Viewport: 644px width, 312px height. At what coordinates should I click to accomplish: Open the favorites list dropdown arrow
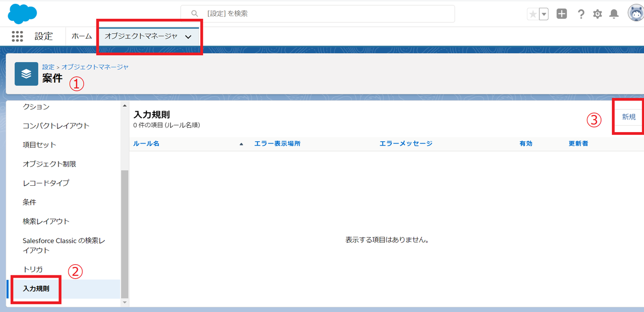point(544,14)
